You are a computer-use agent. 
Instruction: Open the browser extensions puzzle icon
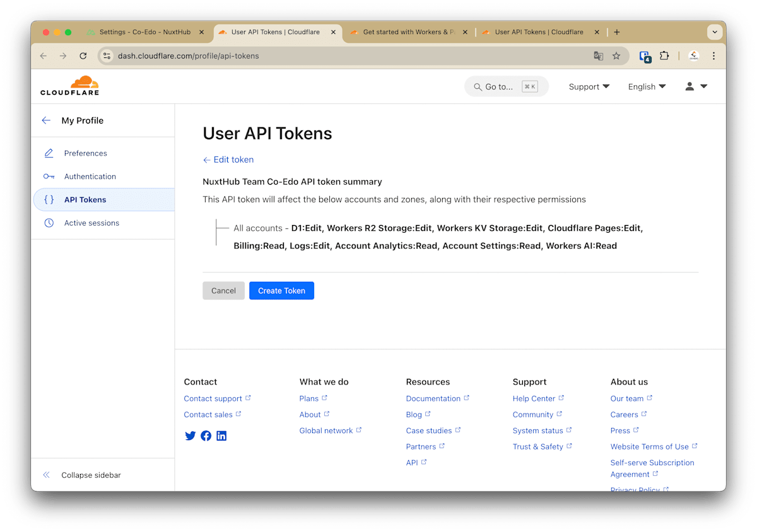[664, 55]
